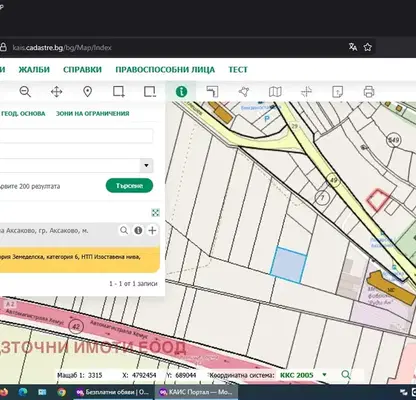Open Firefox from the taskbar
Screen dimensions: 416x400
3,392
